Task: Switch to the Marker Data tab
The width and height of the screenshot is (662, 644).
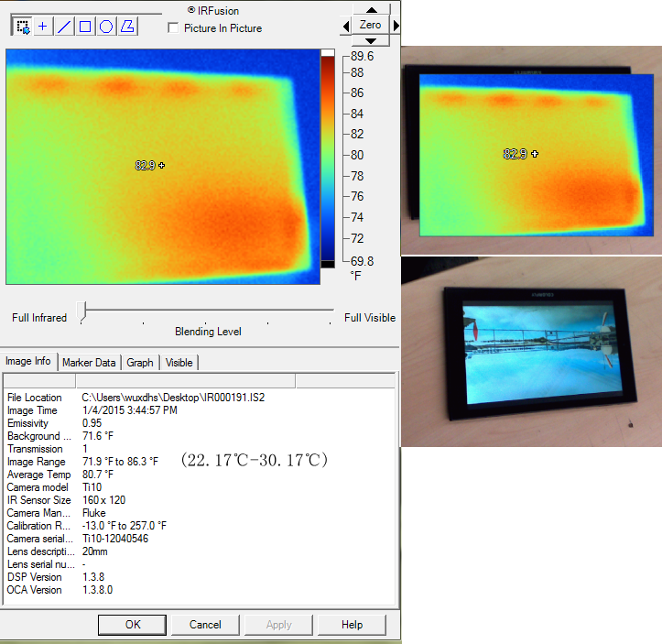Action: click(x=89, y=363)
